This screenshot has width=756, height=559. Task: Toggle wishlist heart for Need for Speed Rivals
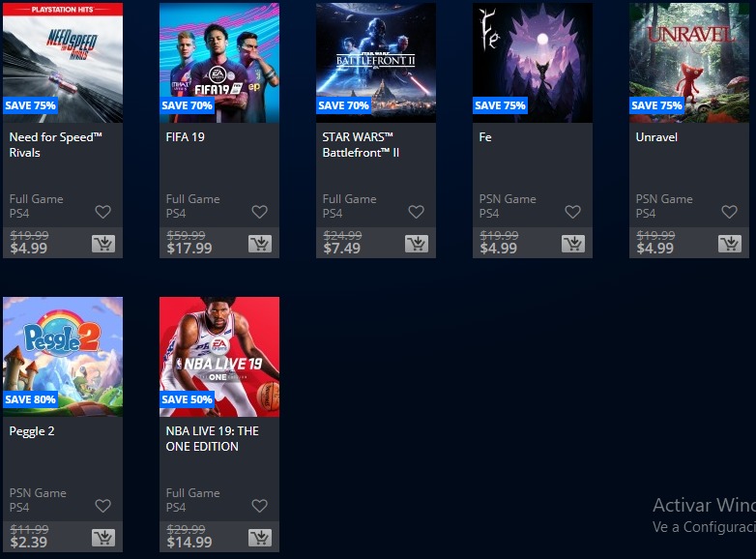(x=102, y=212)
